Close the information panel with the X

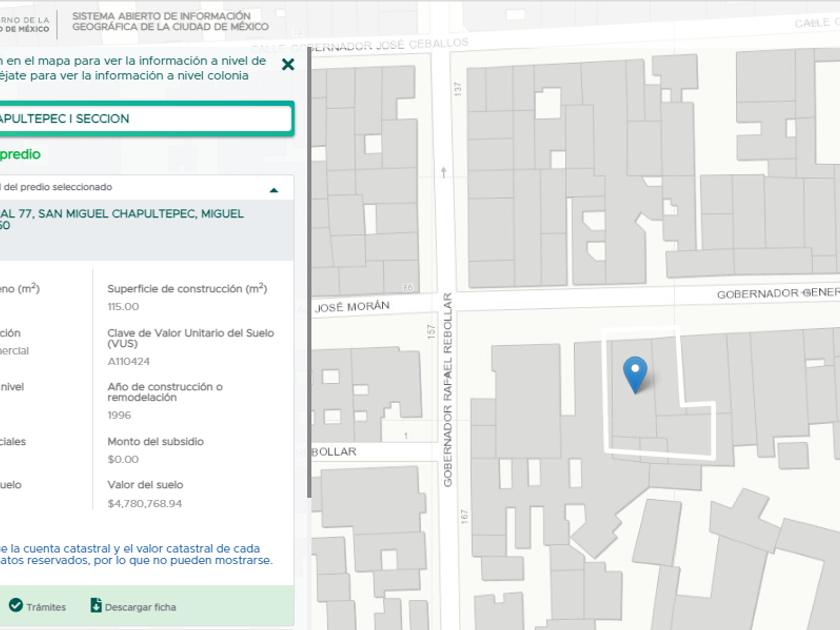pos(288,64)
